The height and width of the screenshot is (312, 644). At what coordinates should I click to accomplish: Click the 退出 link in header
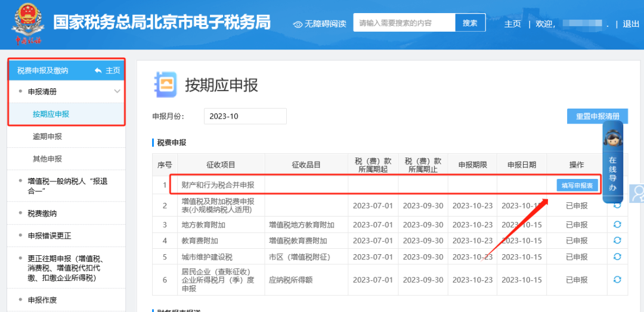click(x=630, y=24)
